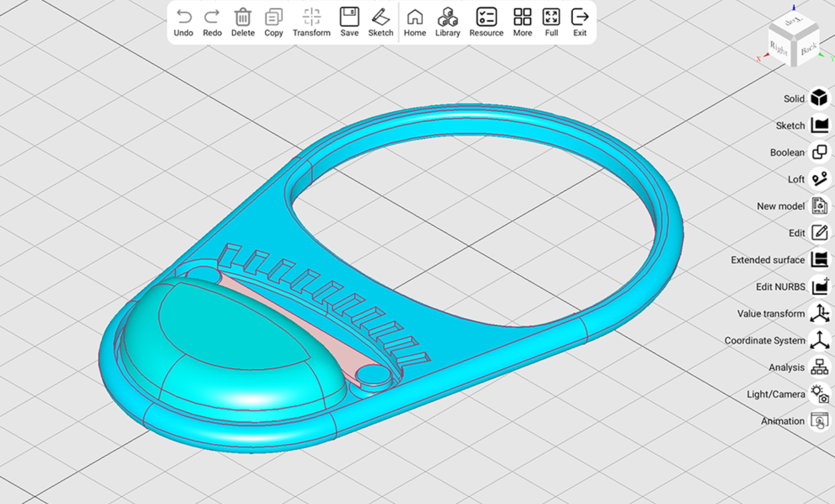835x504 pixels.
Task: Open the Sketch pencil tool in the top toolbar
Action: pos(380,18)
